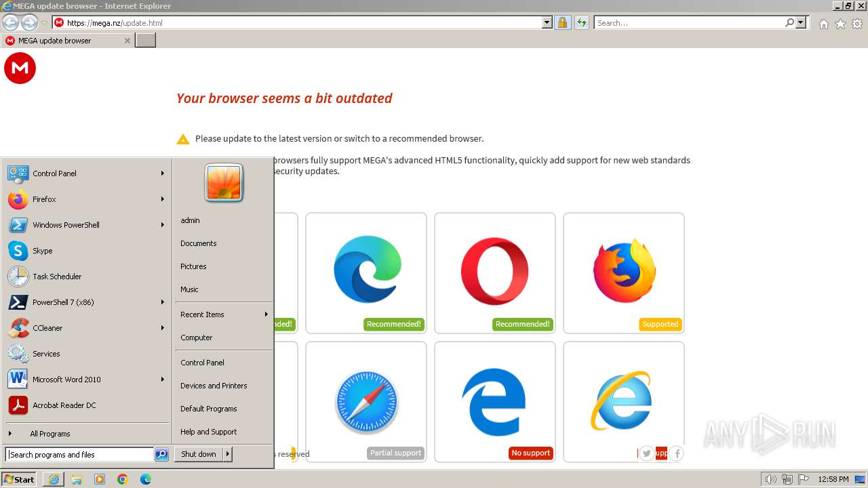Viewport: 868px width, 488px height.
Task: Launch Firefox from the Start menu
Action: point(86,199)
